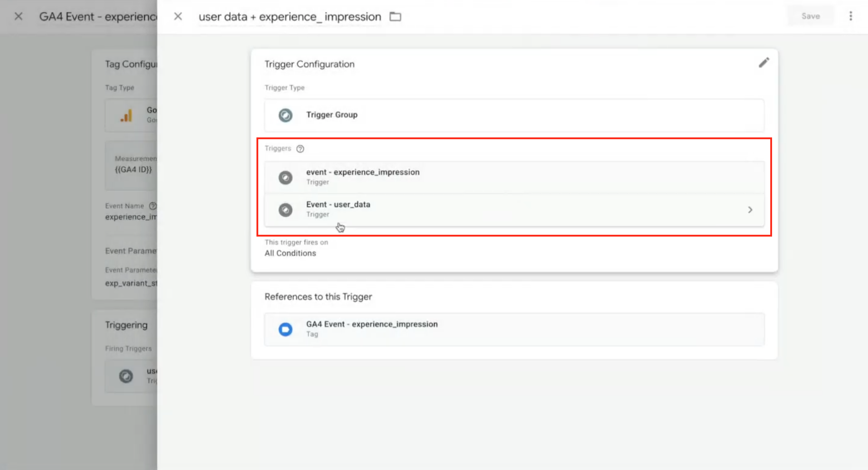868x470 pixels.
Task: Click the firing trigger icon under Triggering
Action: coord(126,376)
